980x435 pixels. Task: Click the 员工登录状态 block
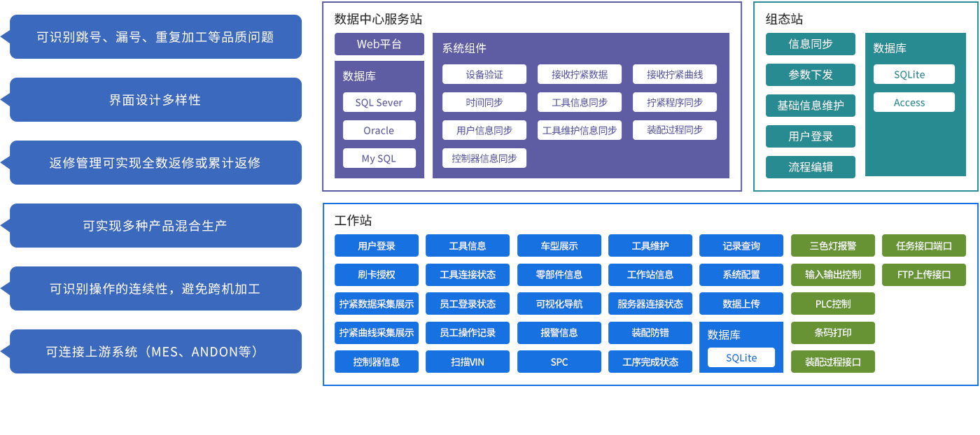pyautogui.click(x=468, y=304)
